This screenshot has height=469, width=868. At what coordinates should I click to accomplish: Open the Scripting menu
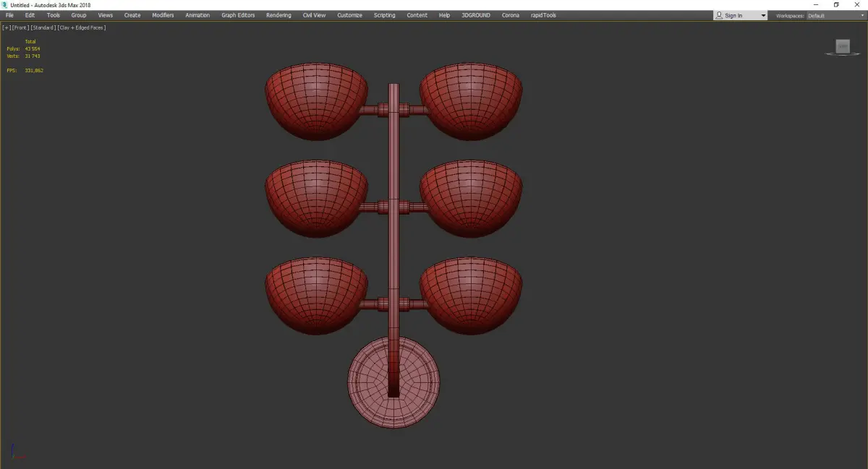[384, 15]
